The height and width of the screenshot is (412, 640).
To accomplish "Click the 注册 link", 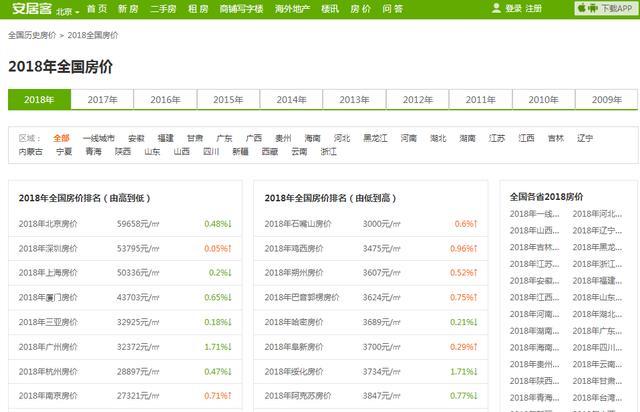I will point(533,8).
